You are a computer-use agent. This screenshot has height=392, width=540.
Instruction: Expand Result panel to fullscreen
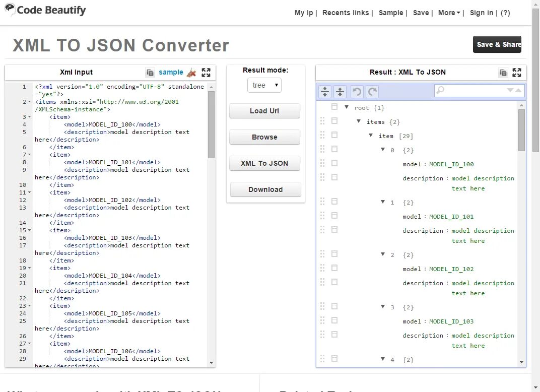coord(517,73)
